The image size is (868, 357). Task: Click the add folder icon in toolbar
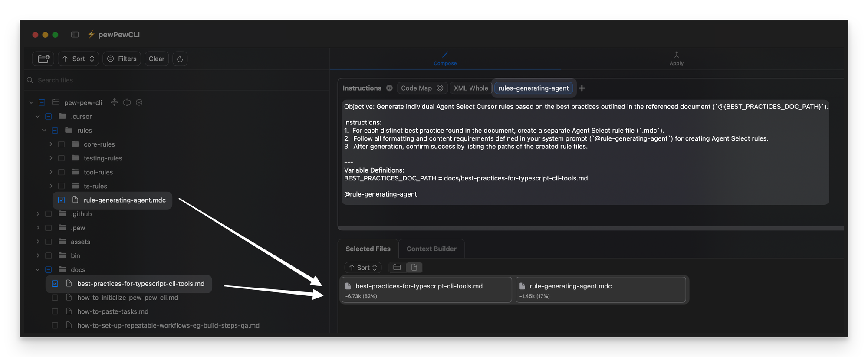coord(43,59)
